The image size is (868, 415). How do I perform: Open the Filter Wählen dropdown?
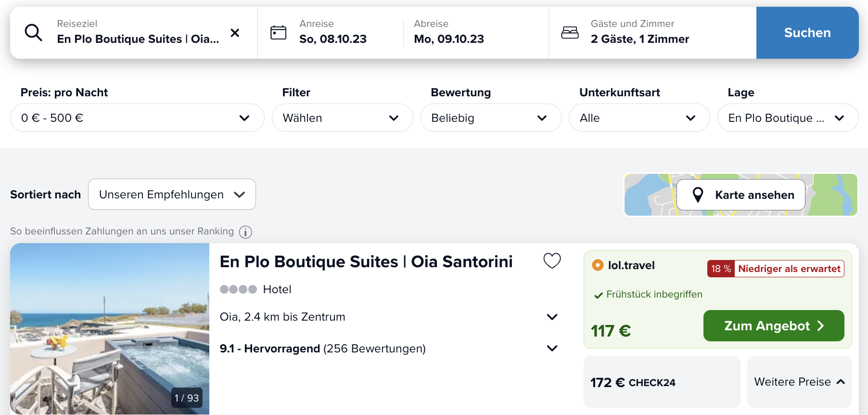(x=342, y=118)
